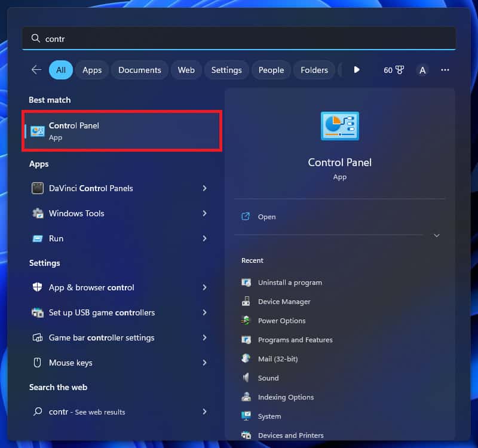The height and width of the screenshot is (448, 478).
Task: Open Device Manager from Recent list
Action: (284, 302)
